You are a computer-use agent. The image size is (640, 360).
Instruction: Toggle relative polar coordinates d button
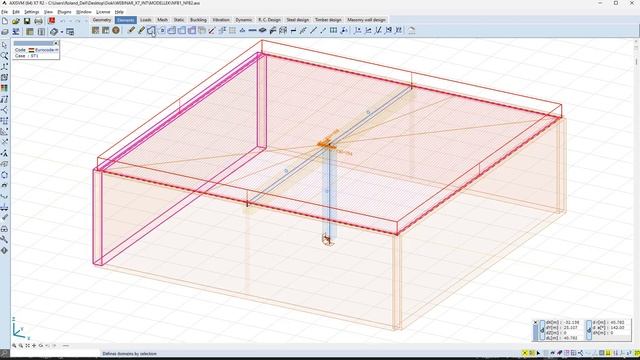tap(589, 330)
